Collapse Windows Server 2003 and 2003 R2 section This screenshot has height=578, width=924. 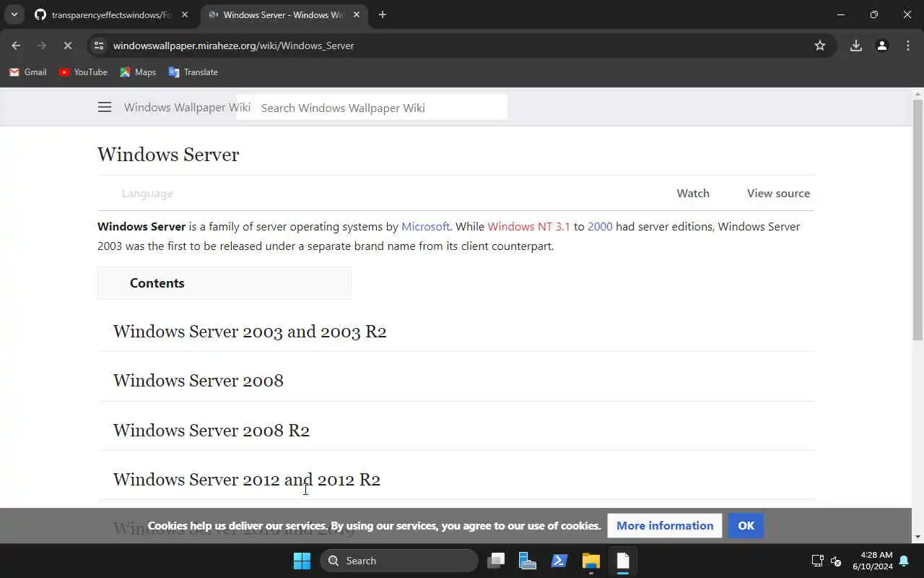point(250,332)
